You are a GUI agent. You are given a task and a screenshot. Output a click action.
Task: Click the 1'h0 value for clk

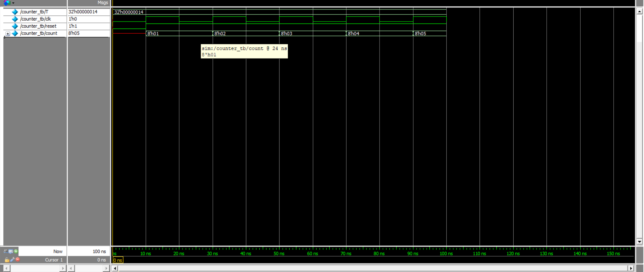coord(73,19)
